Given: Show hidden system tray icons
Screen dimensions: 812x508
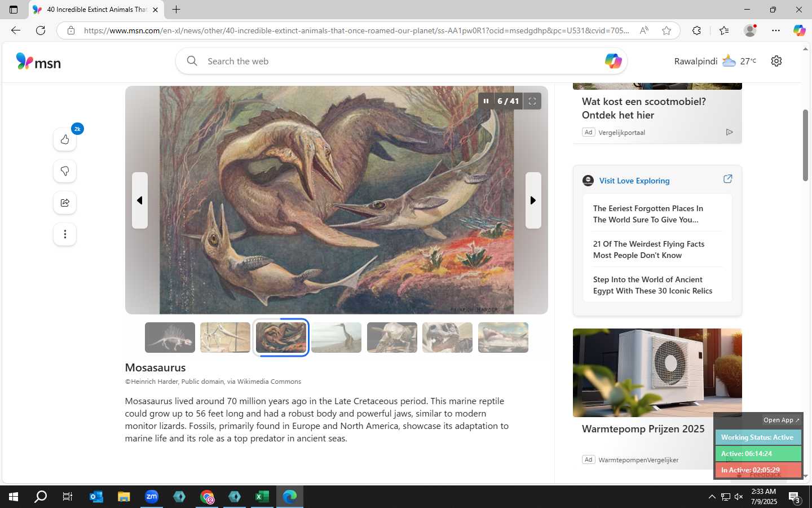Looking at the screenshot, I should (712, 497).
